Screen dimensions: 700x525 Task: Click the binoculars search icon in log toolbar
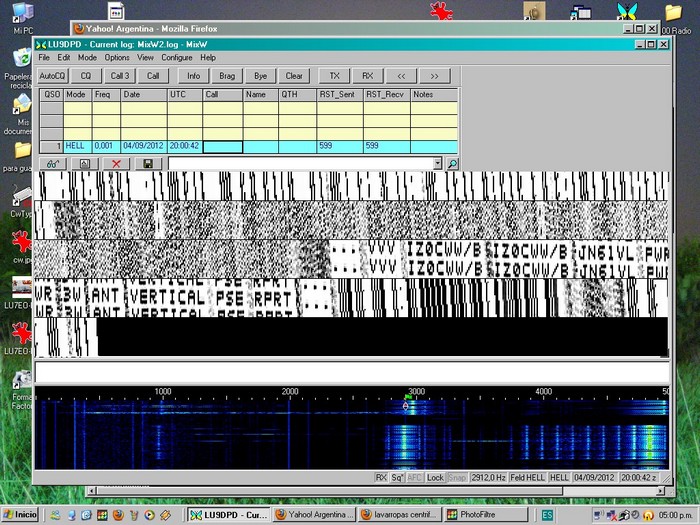(x=52, y=163)
